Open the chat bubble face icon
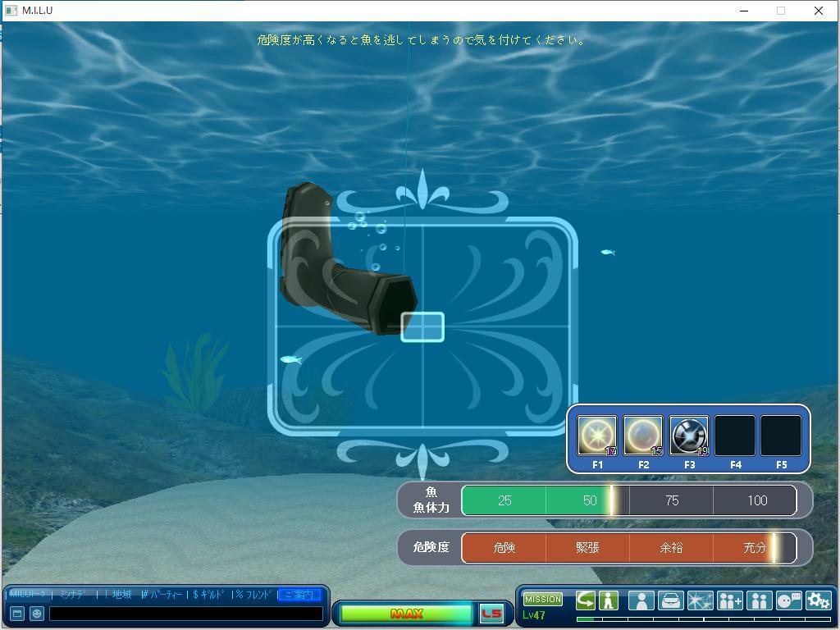 pos(788,600)
